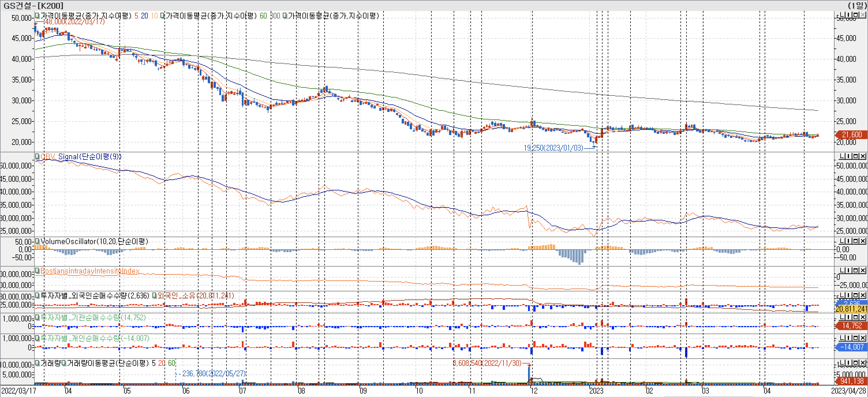This screenshot has height=397, width=868.
Task: Click the L button on 개인순매수수량 panel
Action: tap(841, 338)
